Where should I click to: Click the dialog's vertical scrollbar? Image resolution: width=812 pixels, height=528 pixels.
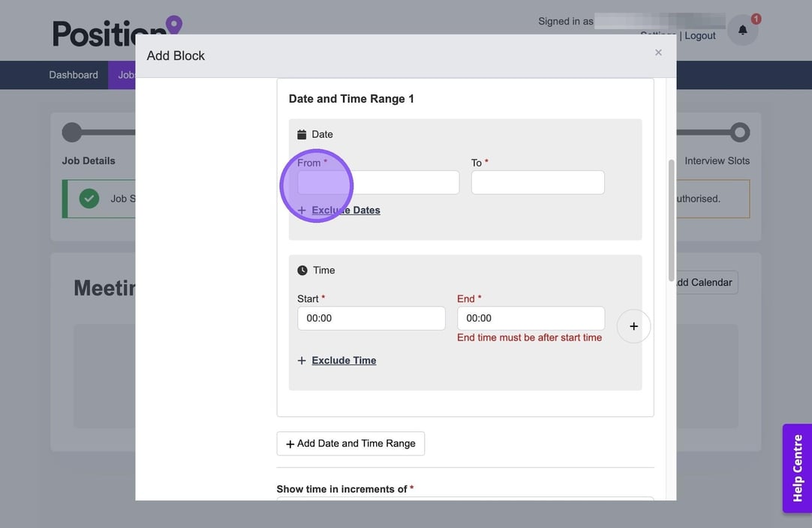[671, 217]
